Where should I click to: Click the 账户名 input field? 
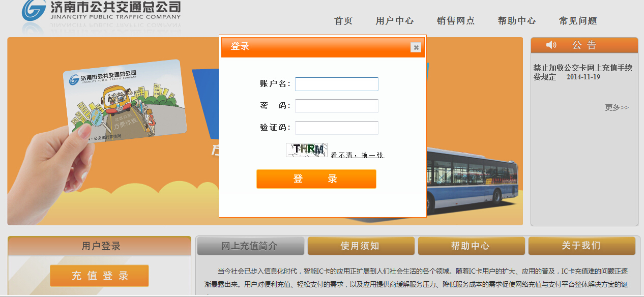336,84
